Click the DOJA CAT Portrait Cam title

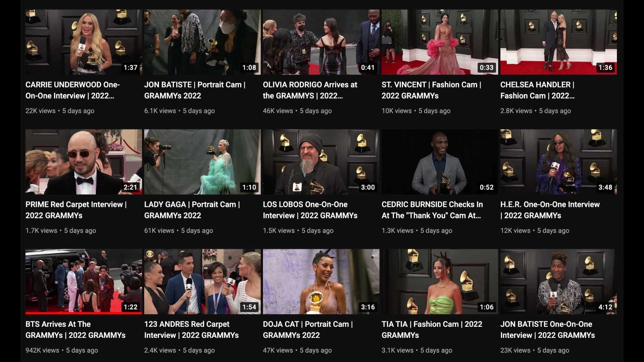(x=308, y=329)
